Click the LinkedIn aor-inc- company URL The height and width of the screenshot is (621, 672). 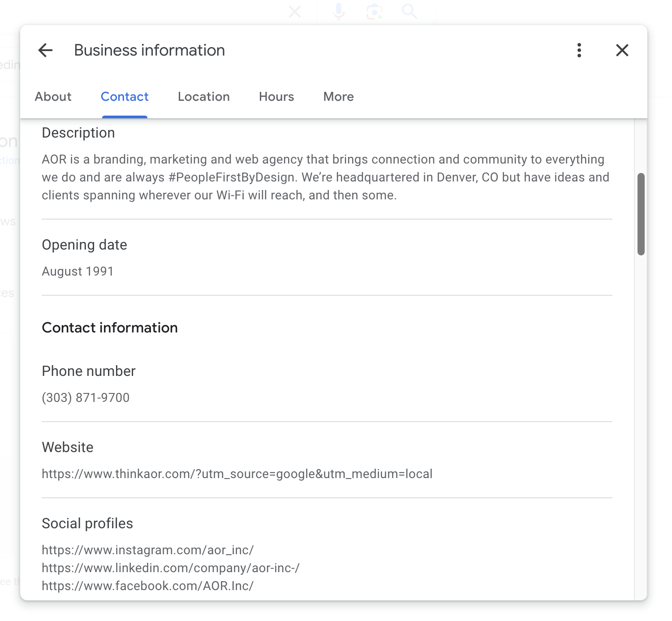(171, 568)
